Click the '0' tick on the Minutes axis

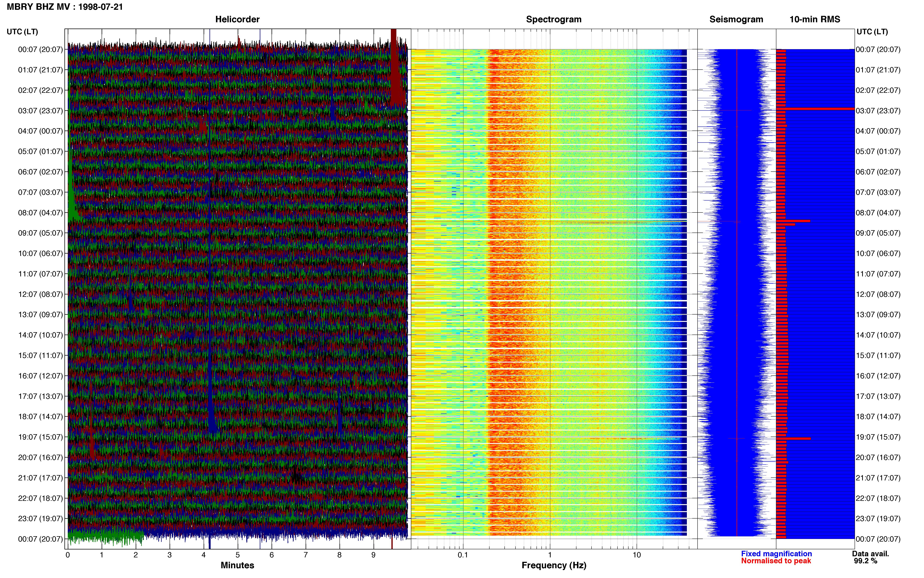[x=68, y=555]
